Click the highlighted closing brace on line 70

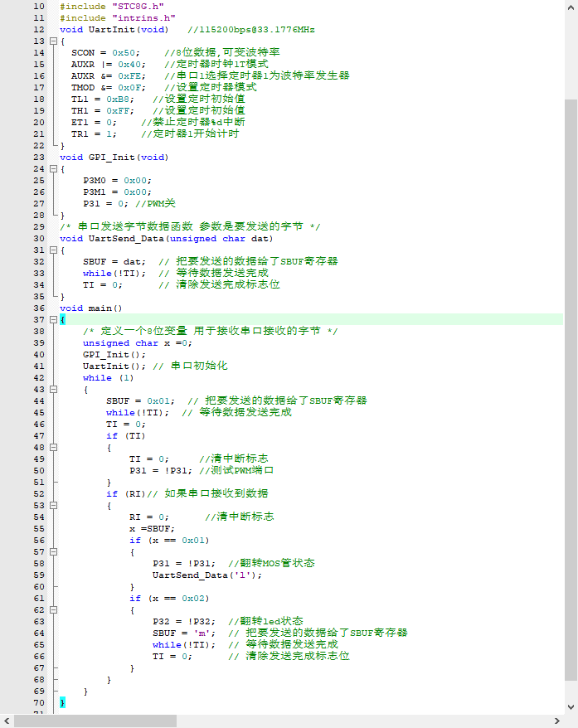(x=63, y=702)
